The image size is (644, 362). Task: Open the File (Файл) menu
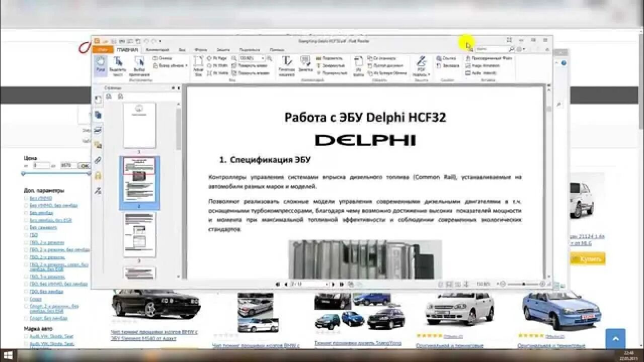click(x=103, y=50)
